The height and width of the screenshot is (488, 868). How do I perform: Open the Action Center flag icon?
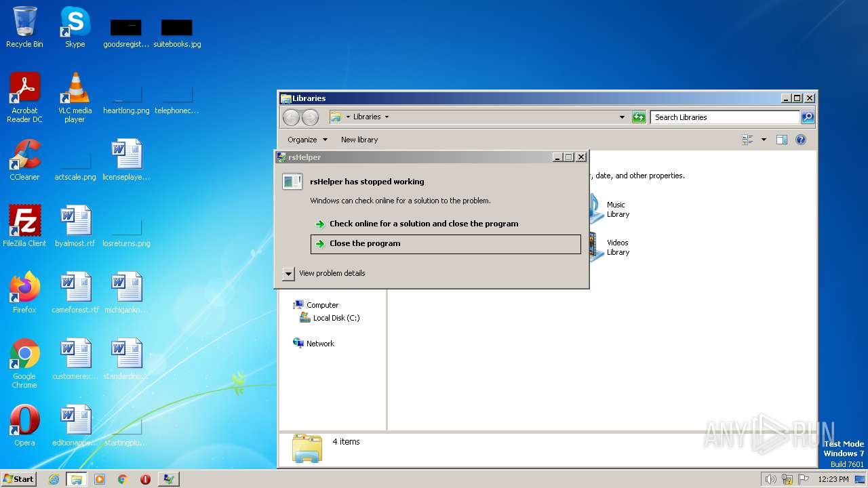(804, 479)
